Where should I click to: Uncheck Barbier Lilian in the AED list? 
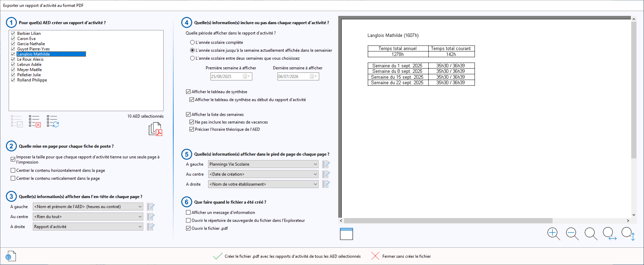coord(13,33)
